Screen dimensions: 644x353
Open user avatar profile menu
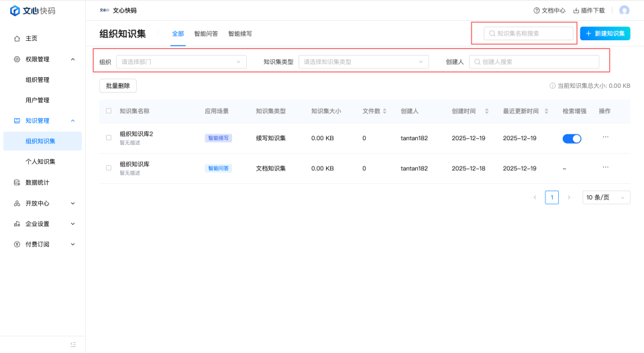click(625, 11)
